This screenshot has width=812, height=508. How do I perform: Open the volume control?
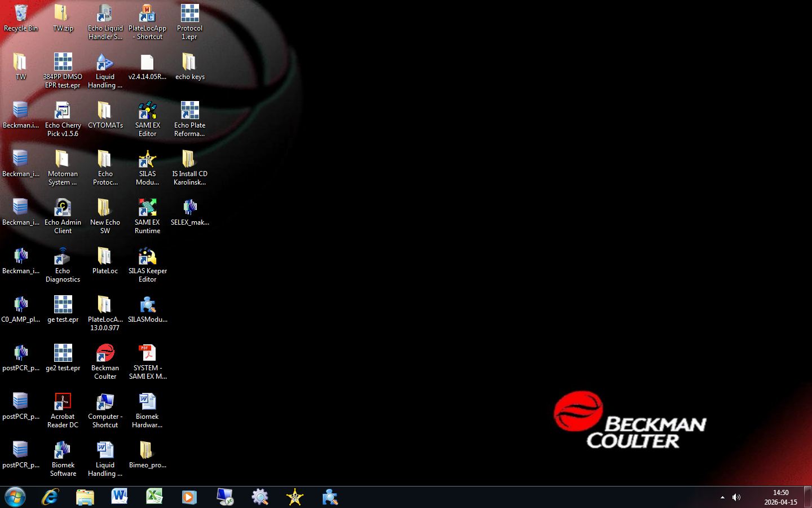pos(736,497)
